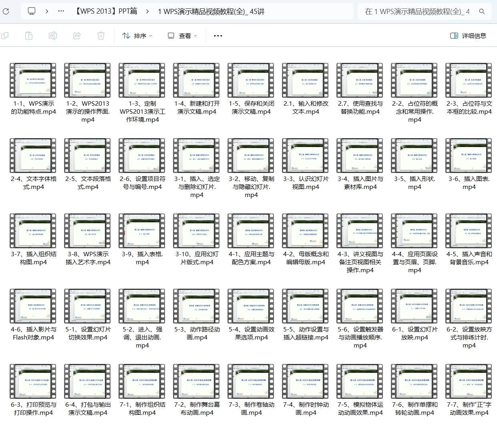Click file name 4-3、讲义视图与备注页视图相关操作.mp4
497x448 pixels.
tap(360, 262)
